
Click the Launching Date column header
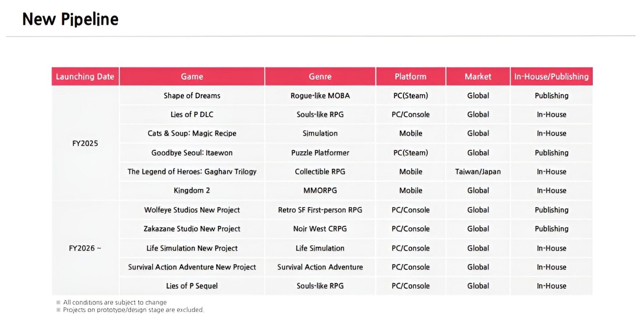click(x=85, y=76)
